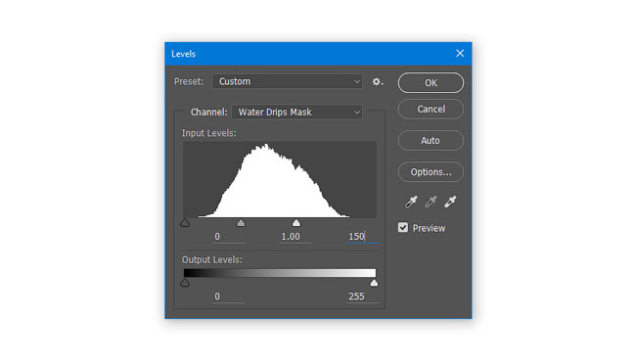The height and width of the screenshot is (364, 636).
Task: Open the Options... button
Action: pyautogui.click(x=431, y=172)
